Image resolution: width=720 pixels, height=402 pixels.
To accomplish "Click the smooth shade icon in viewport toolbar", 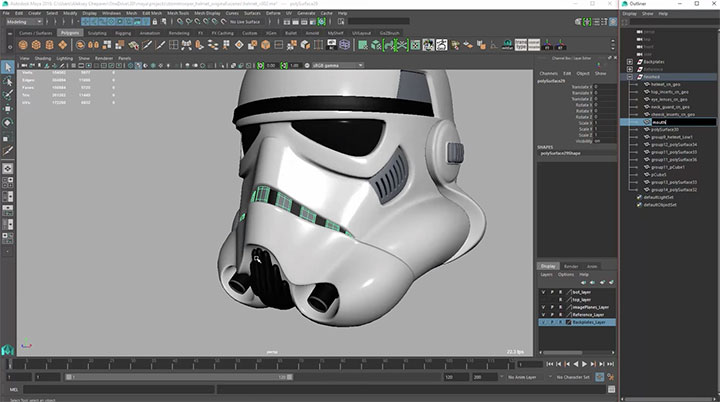I will [x=138, y=65].
